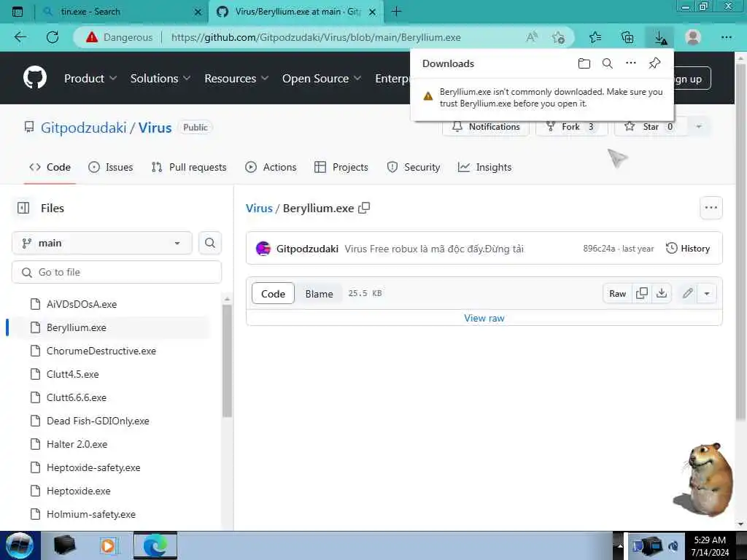Open AiVDsDOsA.exe in file tree
This screenshot has width=747, height=560.
[x=82, y=304]
